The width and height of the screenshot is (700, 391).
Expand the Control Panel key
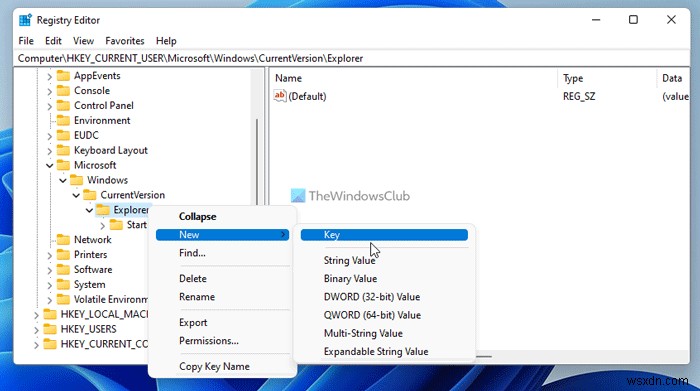pos(50,106)
